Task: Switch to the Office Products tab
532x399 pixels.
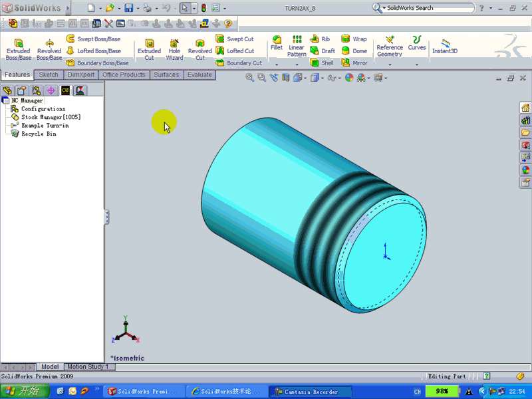Action: [x=124, y=74]
